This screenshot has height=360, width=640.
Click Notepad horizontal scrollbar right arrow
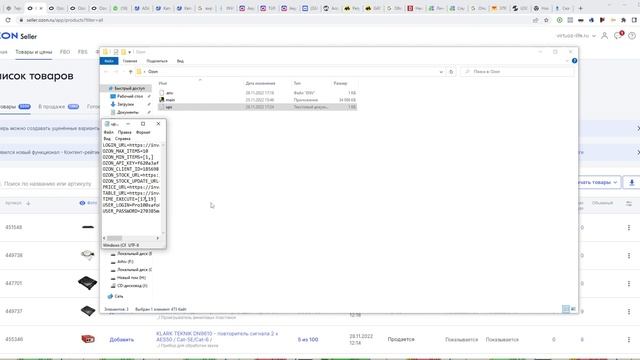click(x=158, y=238)
